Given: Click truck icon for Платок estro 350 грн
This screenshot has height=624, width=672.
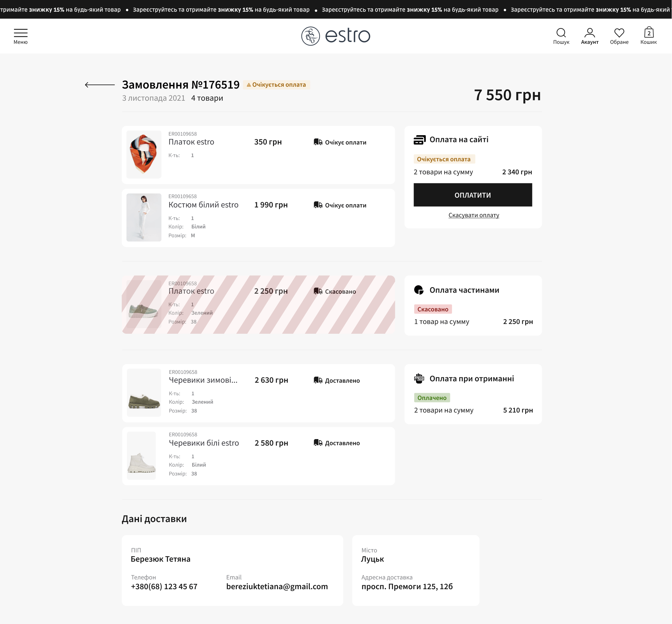Looking at the screenshot, I should 317,142.
